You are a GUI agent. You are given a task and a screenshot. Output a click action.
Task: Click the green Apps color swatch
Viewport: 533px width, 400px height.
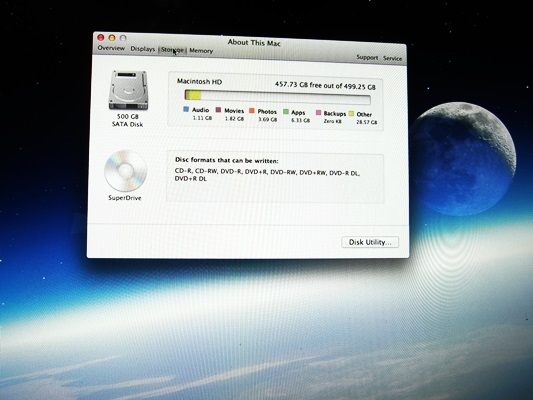coord(286,111)
